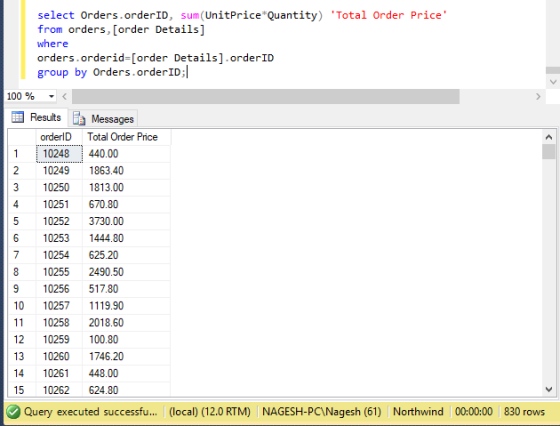Select the 1746.20 price cell
560x426 pixels.
[x=126, y=356]
